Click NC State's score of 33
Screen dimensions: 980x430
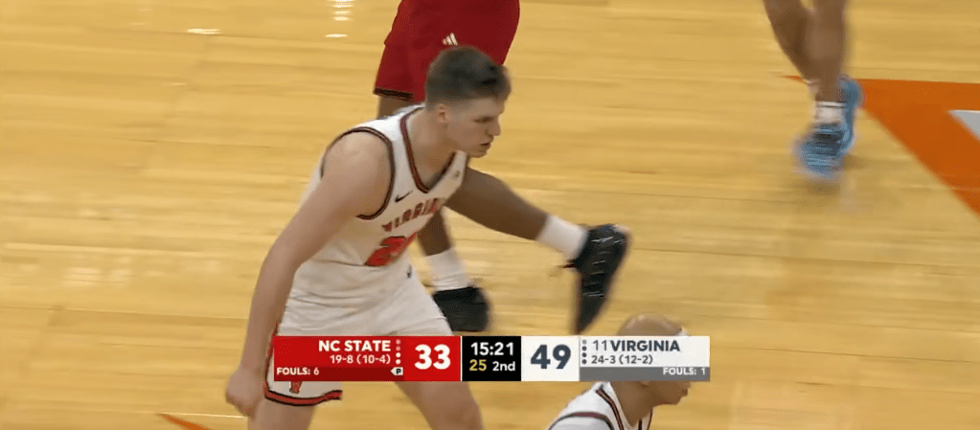tap(432, 357)
